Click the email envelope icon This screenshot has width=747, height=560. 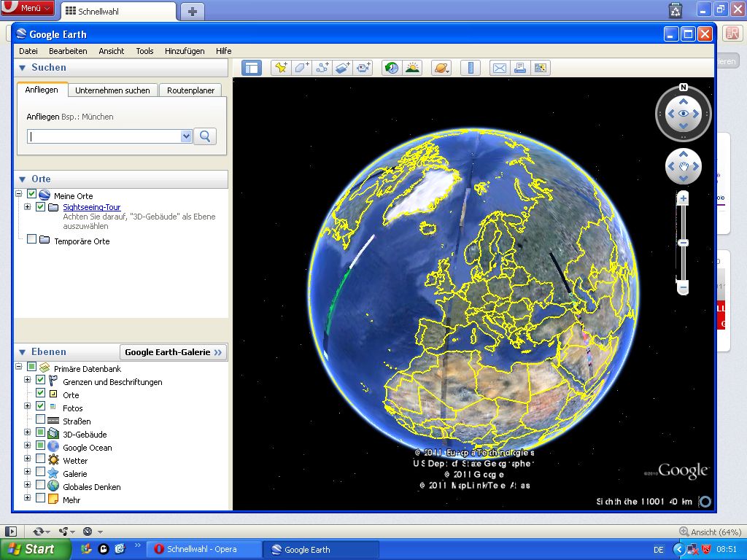pos(499,68)
